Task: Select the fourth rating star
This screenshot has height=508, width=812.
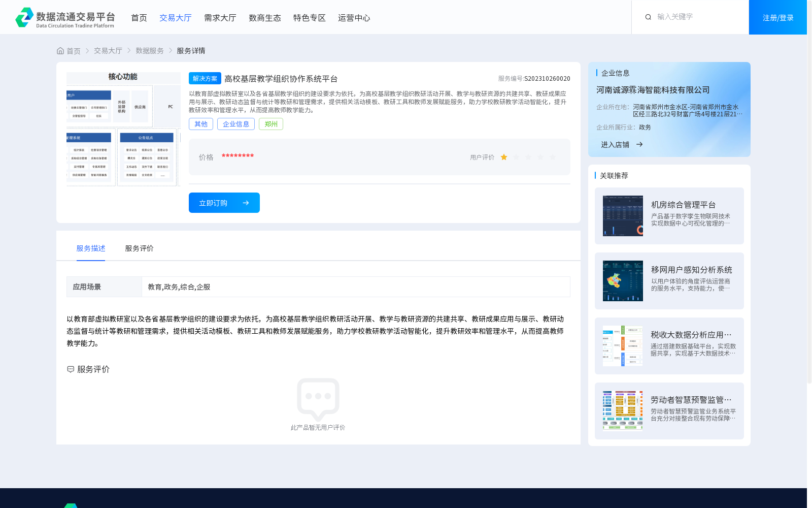Action: click(x=540, y=157)
